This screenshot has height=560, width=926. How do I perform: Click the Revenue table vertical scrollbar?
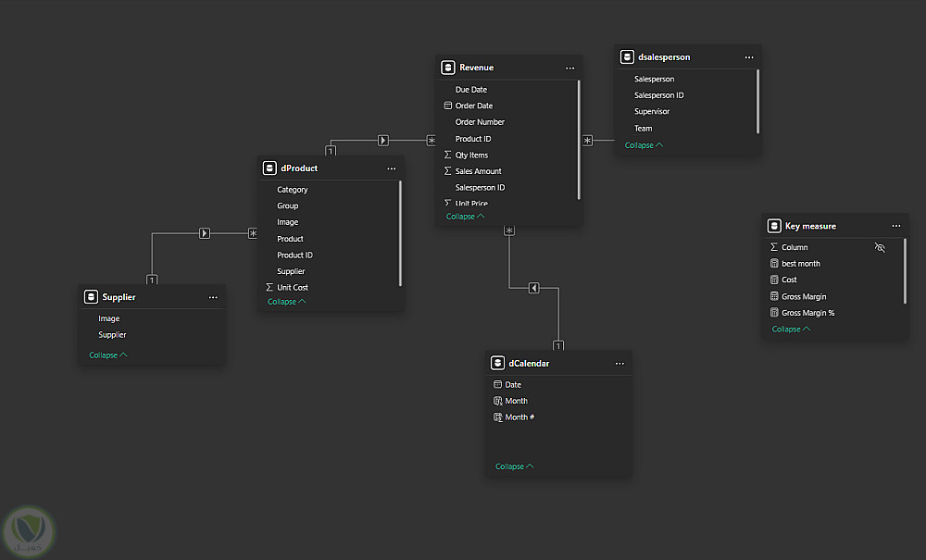tap(579, 139)
